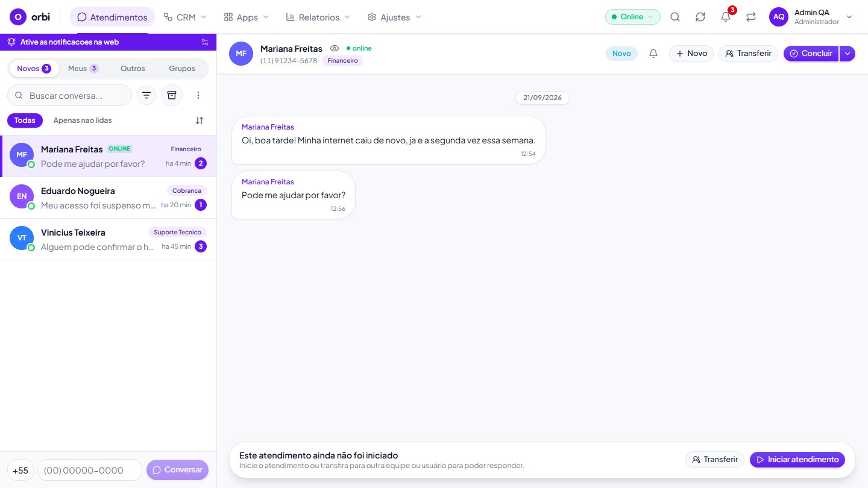Focus the Buscar conversa search field
The height and width of the screenshot is (488, 868).
click(69, 95)
